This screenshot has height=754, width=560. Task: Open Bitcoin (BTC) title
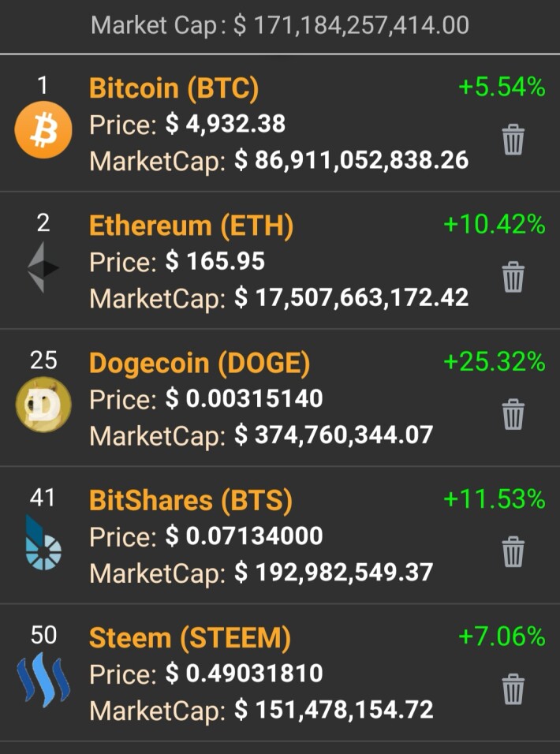point(174,88)
